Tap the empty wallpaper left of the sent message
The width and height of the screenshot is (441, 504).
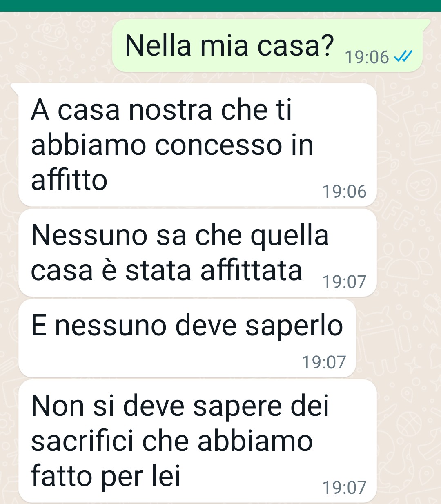click(x=55, y=46)
